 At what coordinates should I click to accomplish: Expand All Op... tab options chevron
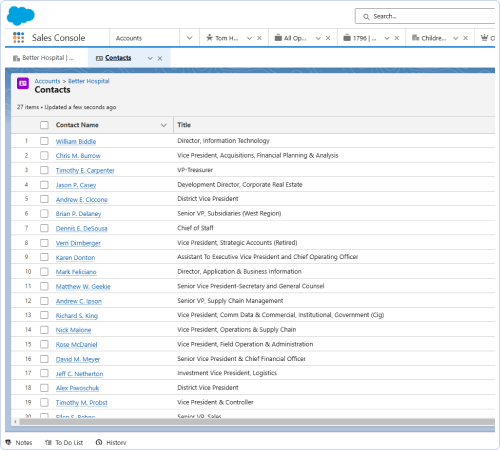tap(318, 38)
